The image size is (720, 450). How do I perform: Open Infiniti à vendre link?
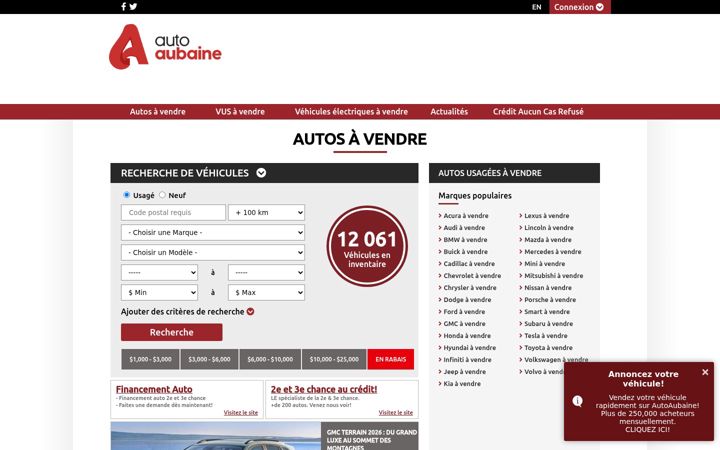(467, 360)
